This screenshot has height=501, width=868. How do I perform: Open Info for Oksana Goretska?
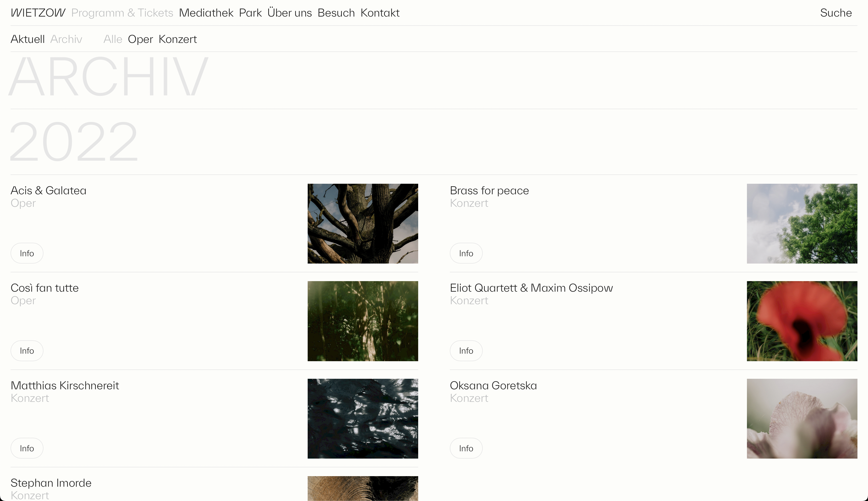[466, 448]
